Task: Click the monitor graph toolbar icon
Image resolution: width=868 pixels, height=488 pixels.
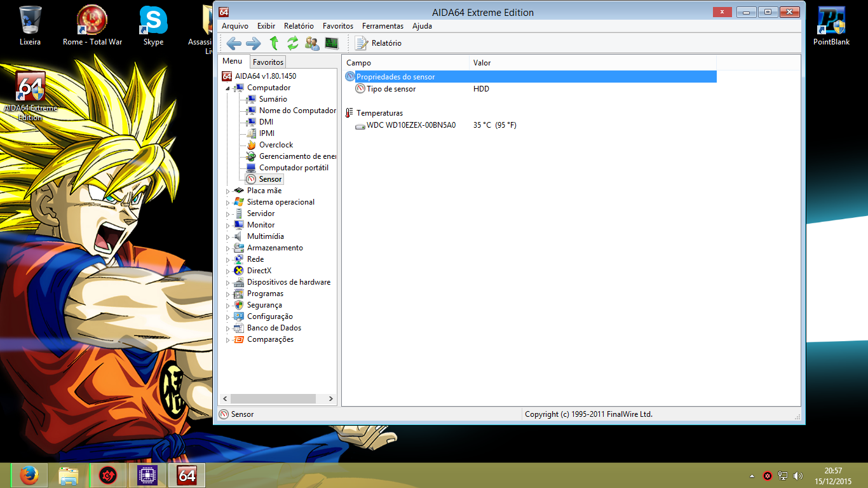Action: point(332,43)
